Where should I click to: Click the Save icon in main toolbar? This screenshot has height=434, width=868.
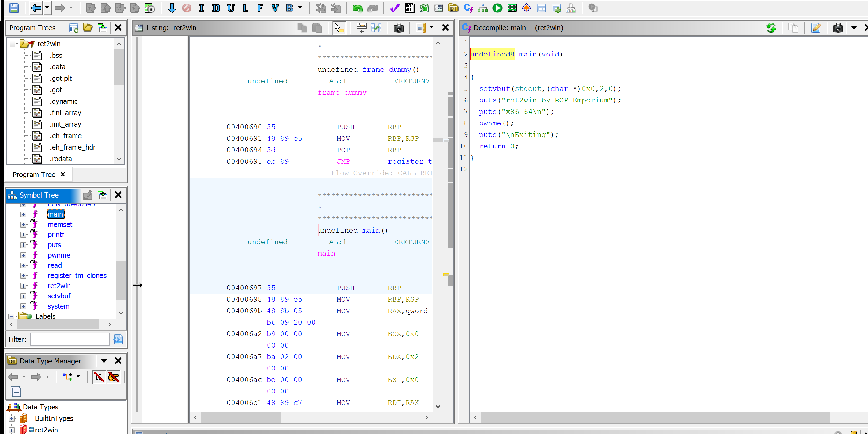click(x=14, y=8)
